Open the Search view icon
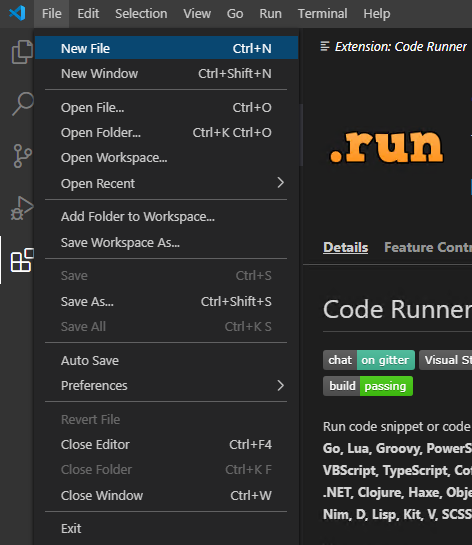Screen dimensions: 472x545 (23, 104)
